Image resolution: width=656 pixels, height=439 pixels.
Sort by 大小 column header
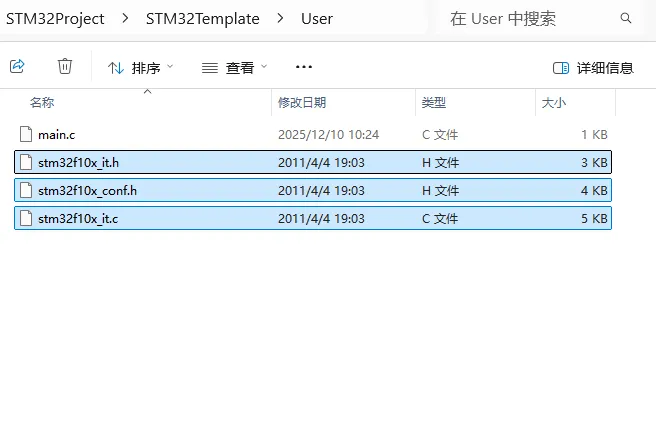pyautogui.click(x=553, y=102)
